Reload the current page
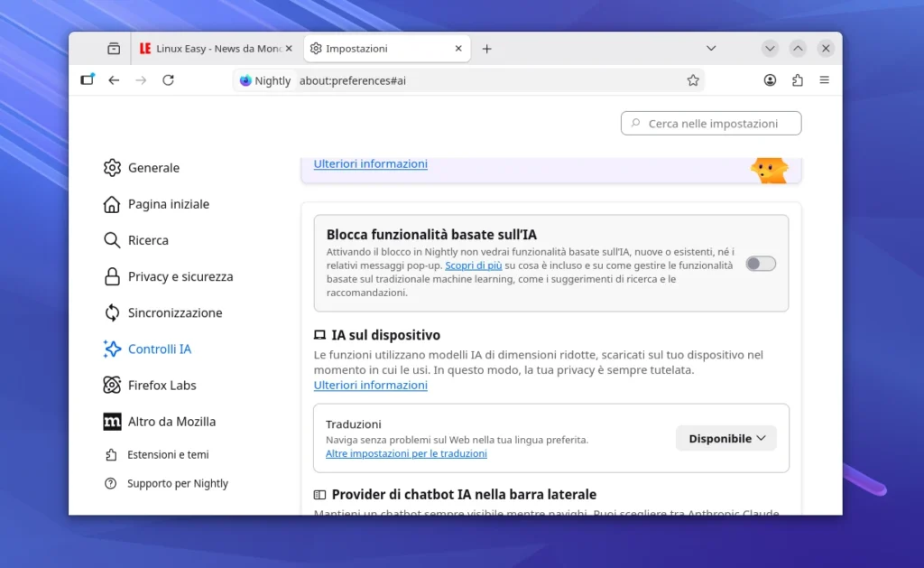 (168, 79)
